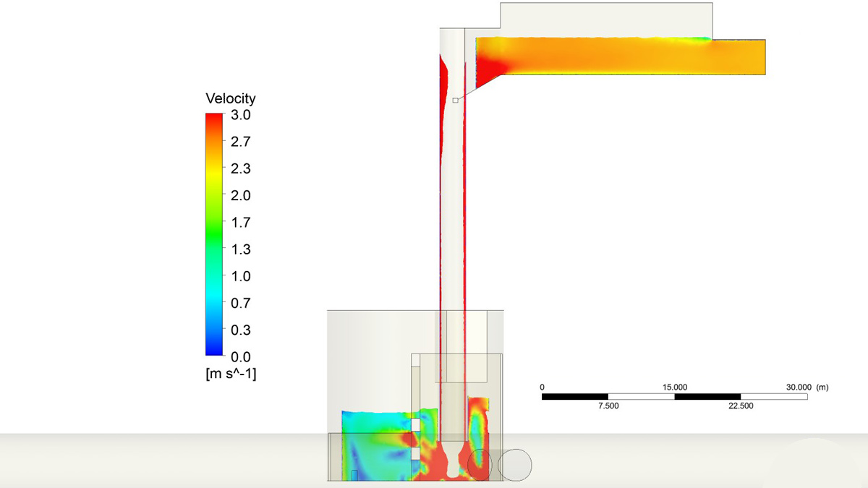
Task: Click the 2.0 legend tick label
Action: (241, 195)
